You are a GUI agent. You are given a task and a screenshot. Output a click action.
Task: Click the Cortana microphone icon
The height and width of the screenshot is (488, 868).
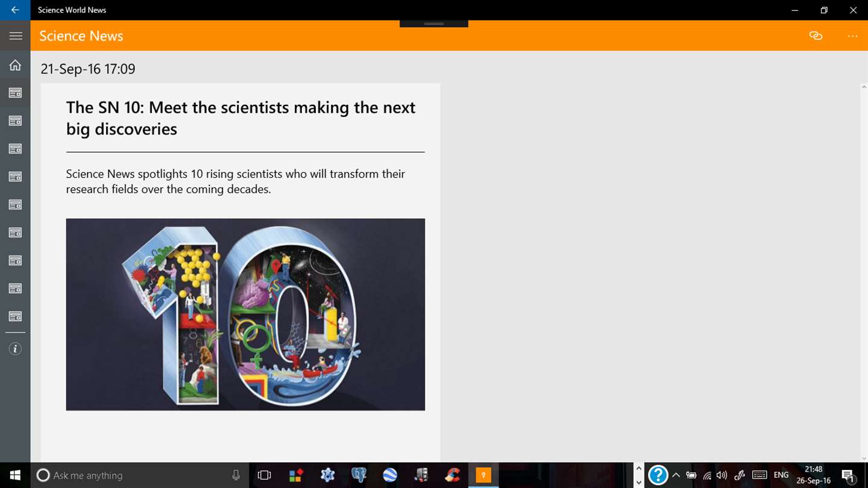point(236,475)
